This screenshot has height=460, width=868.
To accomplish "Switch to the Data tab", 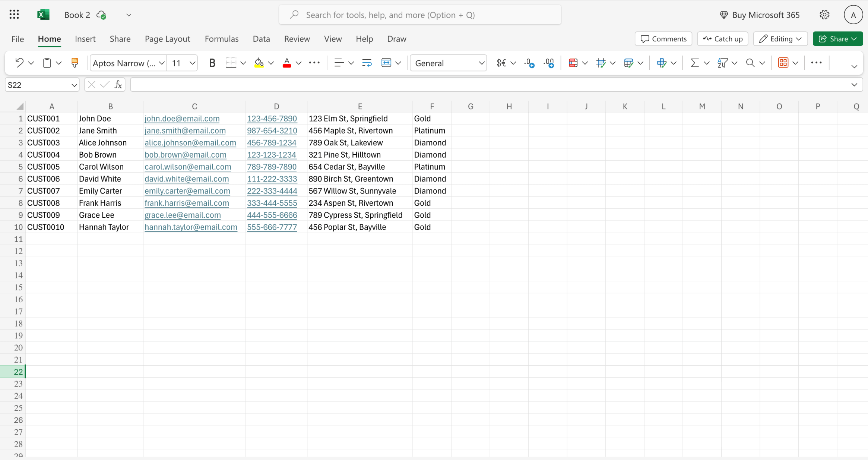I will [x=261, y=39].
